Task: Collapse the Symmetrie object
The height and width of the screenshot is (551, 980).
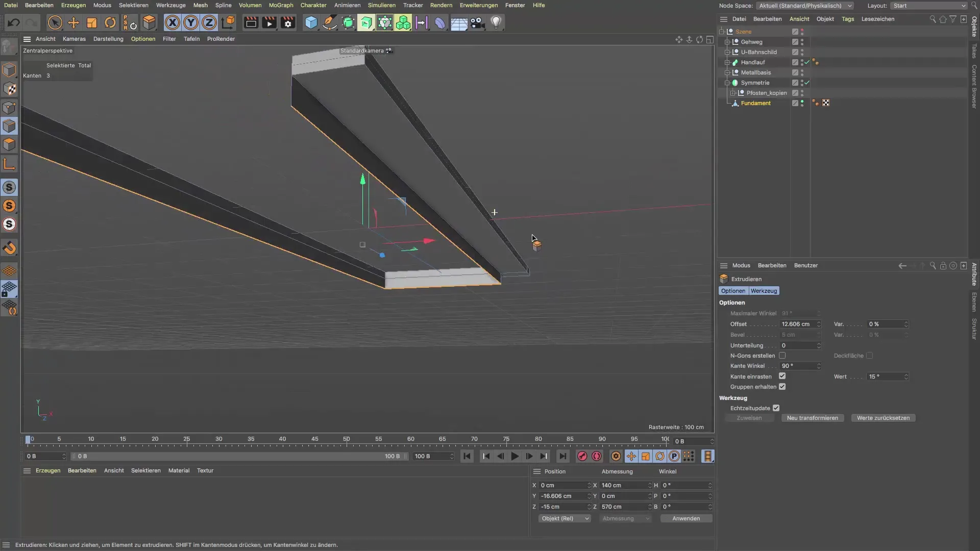Action: (727, 83)
